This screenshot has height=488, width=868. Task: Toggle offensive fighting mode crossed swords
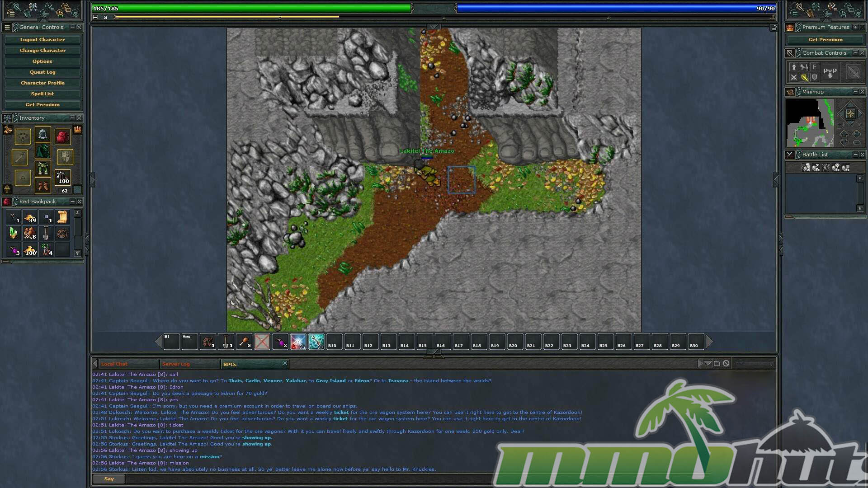point(793,77)
